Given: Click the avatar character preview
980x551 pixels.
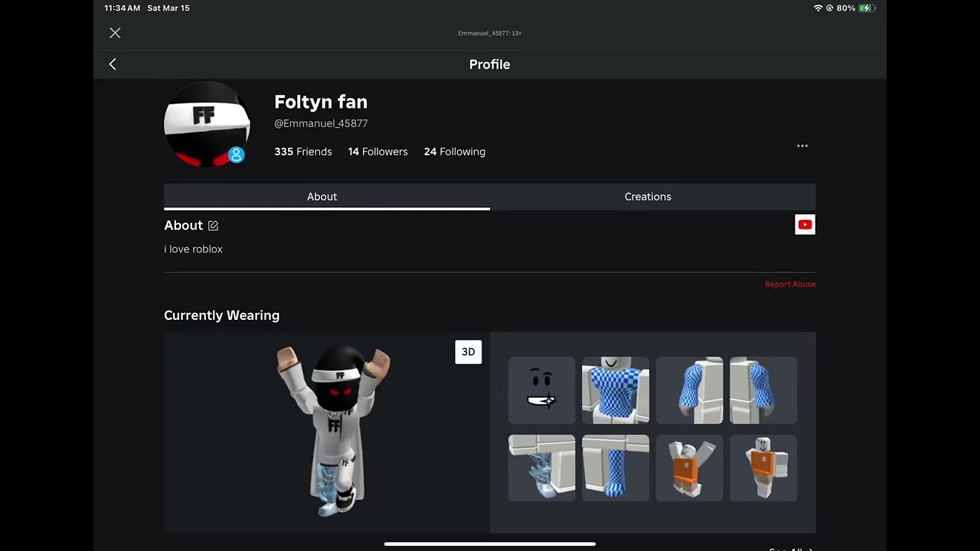Looking at the screenshot, I should click(335, 431).
